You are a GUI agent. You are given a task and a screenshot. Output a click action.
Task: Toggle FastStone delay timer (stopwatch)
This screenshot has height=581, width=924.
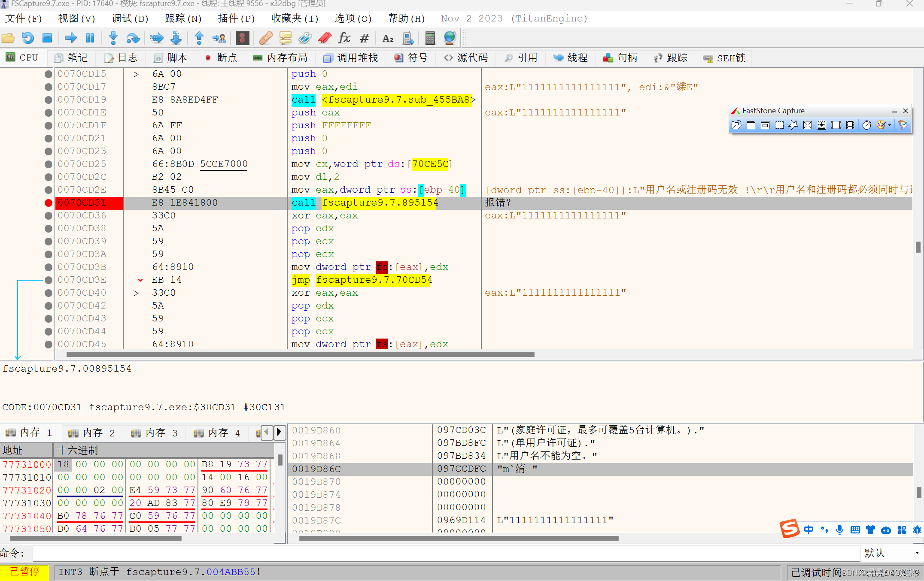[x=866, y=125]
